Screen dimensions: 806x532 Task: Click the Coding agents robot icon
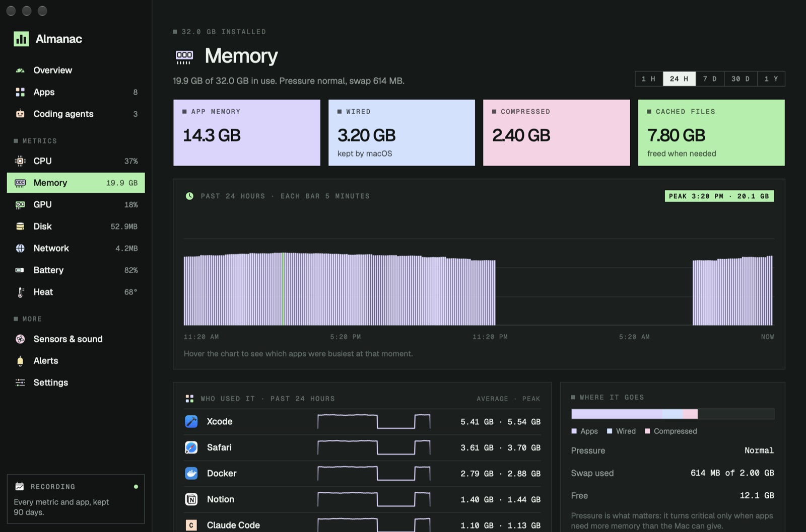click(x=20, y=114)
